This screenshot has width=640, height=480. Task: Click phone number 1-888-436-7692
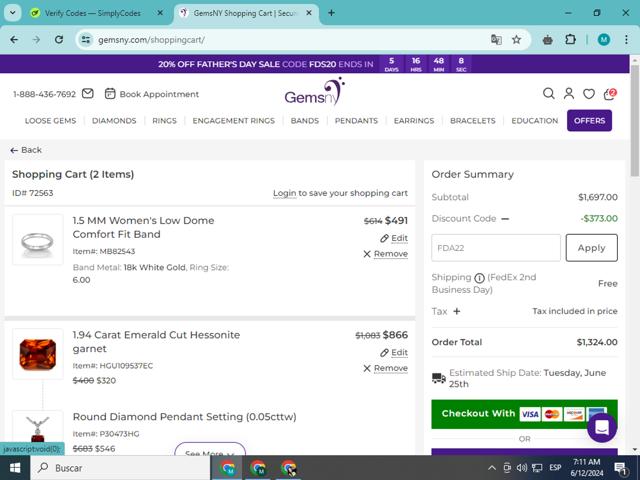coord(44,94)
